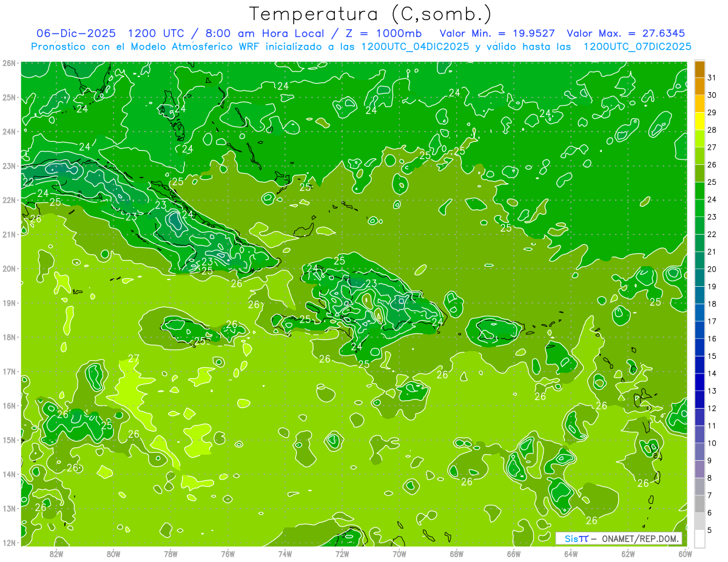
Task: Click color scale value 10
Action: (712, 443)
